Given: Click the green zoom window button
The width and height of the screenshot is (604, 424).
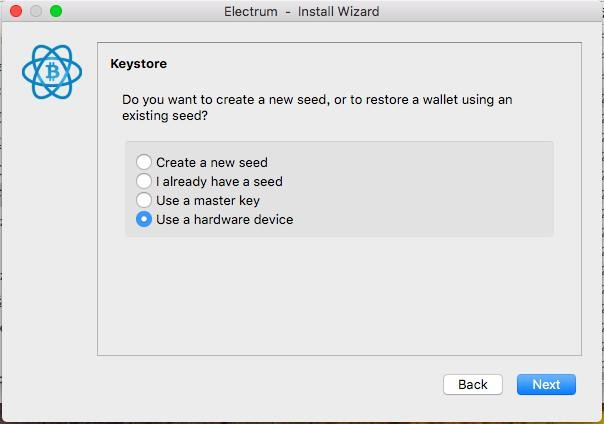Looking at the screenshot, I should (x=56, y=11).
